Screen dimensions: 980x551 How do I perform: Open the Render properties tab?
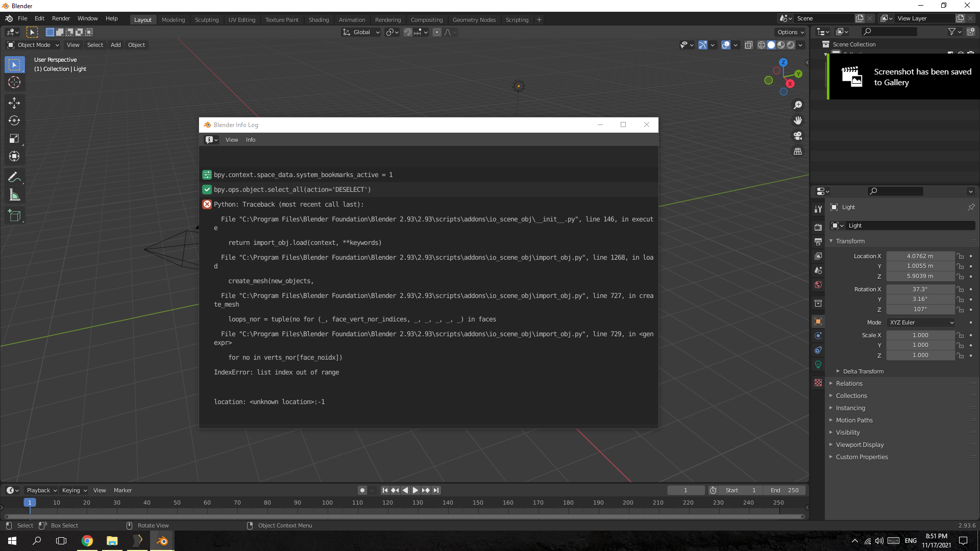818,227
